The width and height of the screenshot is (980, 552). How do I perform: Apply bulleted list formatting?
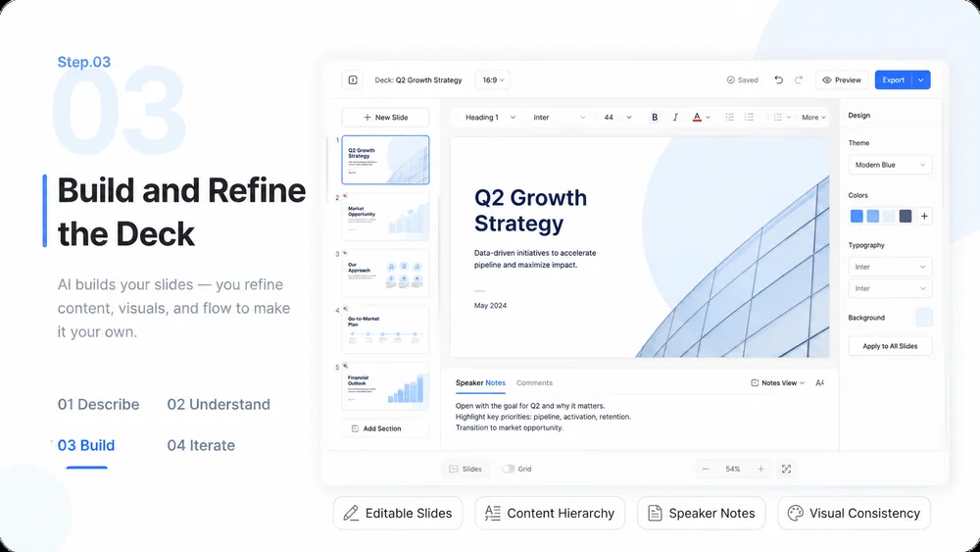click(x=729, y=117)
